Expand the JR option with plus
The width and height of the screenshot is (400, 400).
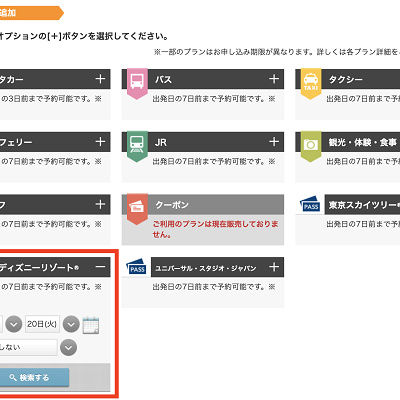click(x=274, y=142)
